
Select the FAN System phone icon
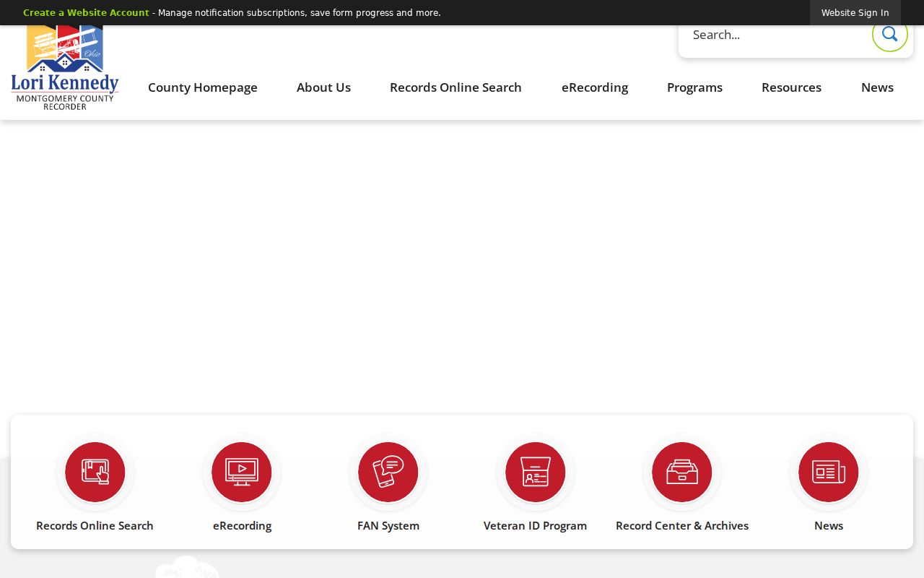click(x=388, y=472)
